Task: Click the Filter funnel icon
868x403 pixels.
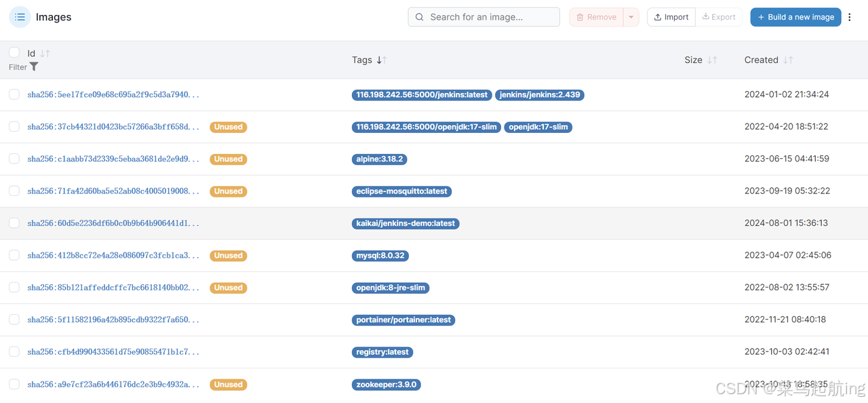Action: [x=34, y=66]
